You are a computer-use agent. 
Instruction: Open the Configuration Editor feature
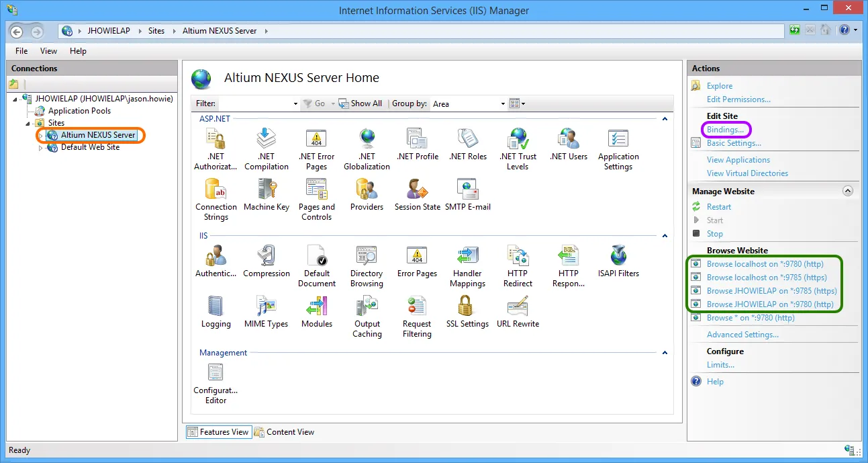pyautogui.click(x=215, y=384)
